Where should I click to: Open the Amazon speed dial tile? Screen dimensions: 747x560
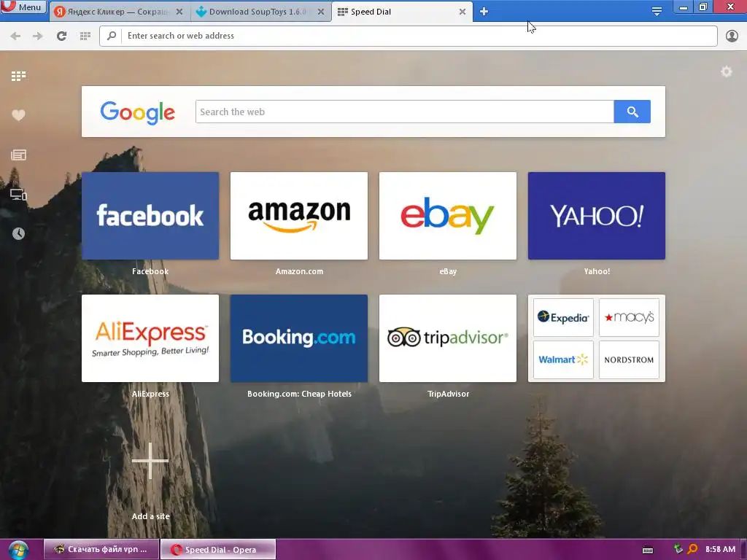point(298,216)
